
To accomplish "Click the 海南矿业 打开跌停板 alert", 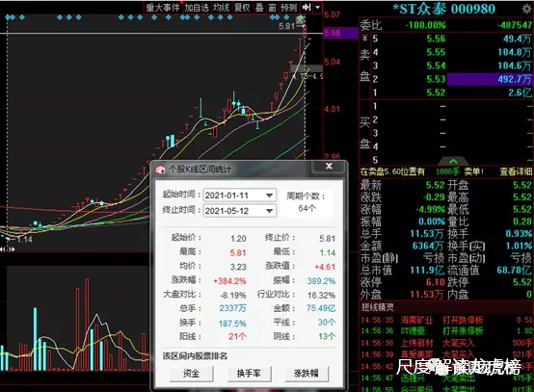I will [x=446, y=320].
